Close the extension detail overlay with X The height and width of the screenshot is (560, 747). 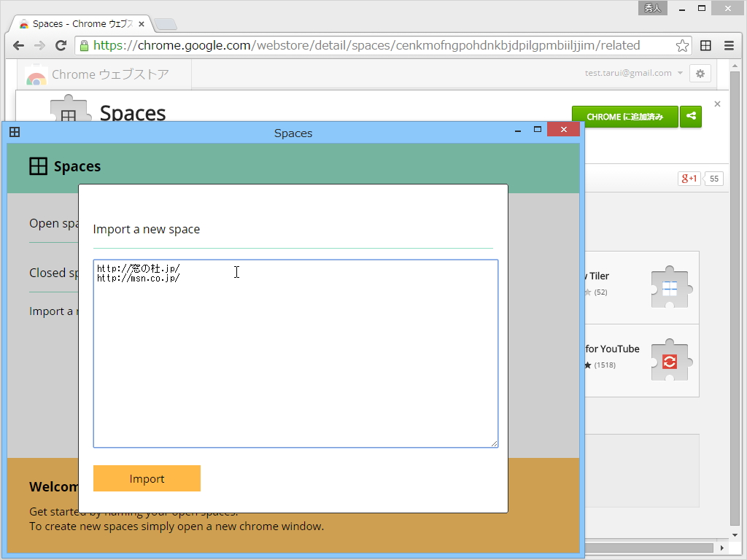718,104
